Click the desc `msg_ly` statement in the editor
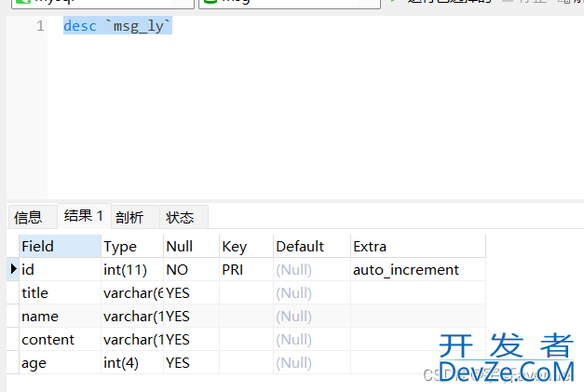 [117, 26]
